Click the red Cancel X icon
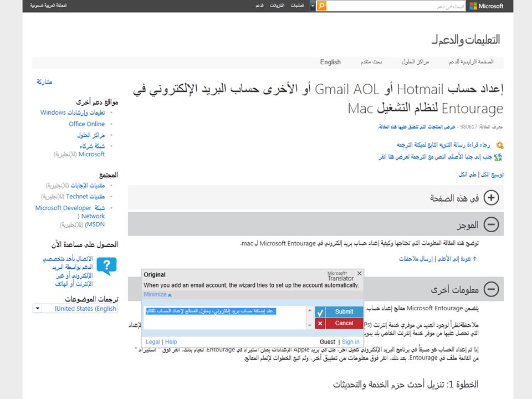Screen dimensions: 532x399 (x=320, y=323)
